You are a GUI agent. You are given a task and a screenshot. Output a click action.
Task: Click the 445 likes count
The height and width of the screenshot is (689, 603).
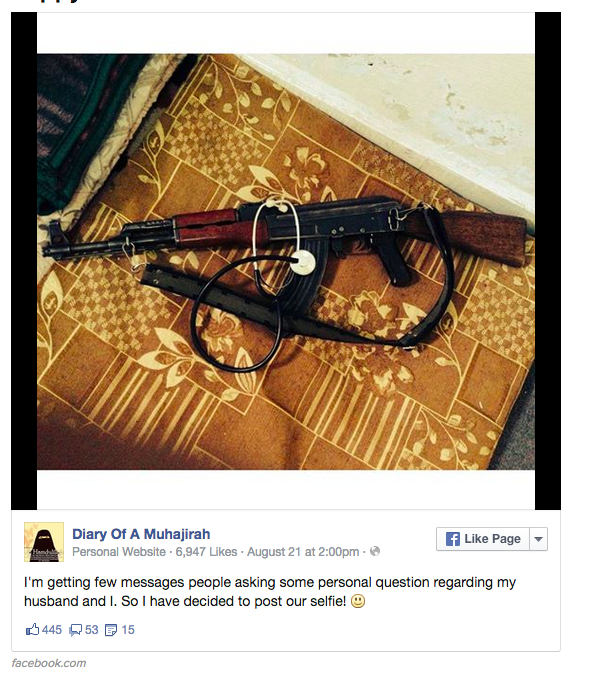[52, 630]
